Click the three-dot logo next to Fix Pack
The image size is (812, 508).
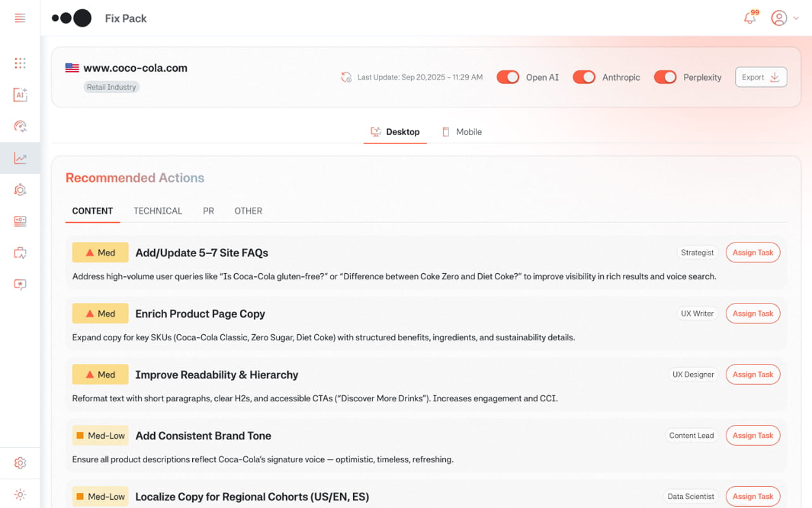[72, 18]
